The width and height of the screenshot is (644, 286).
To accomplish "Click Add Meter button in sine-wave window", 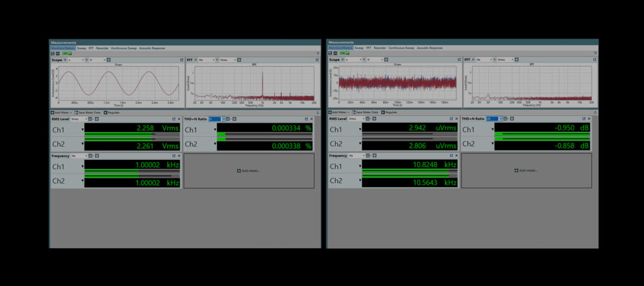I will [x=61, y=112].
